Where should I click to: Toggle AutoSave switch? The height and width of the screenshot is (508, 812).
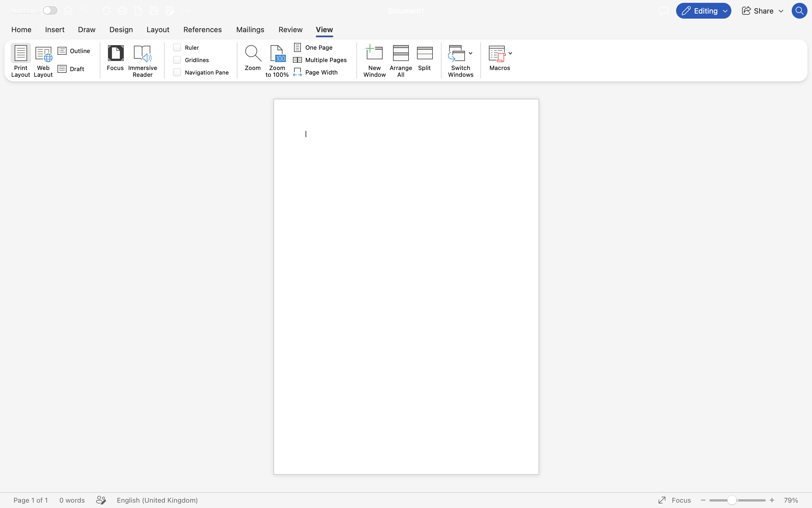[x=50, y=11]
